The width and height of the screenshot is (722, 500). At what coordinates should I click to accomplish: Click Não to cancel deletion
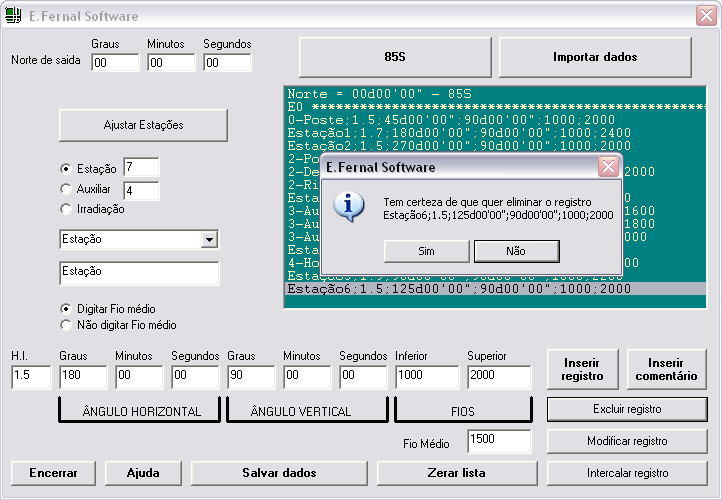[x=516, y=251]
